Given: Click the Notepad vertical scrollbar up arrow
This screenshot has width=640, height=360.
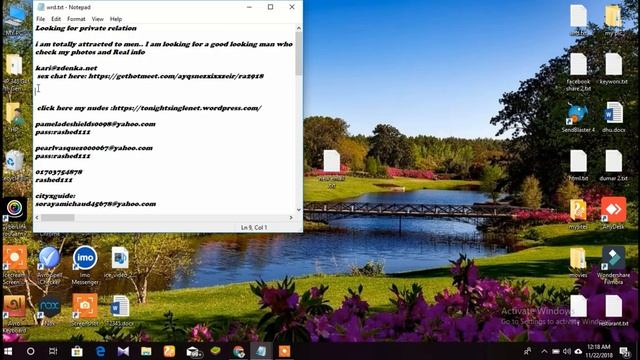Looking at the screenshot, I should point(299,28).
